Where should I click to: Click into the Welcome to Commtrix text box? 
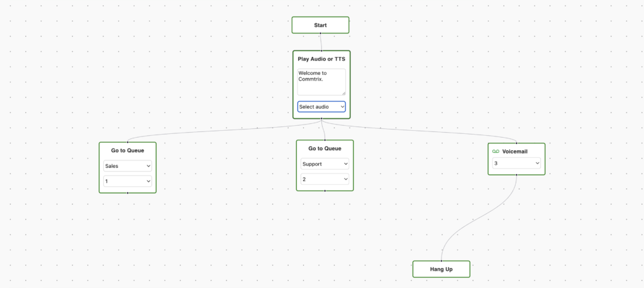coord(321,81)
